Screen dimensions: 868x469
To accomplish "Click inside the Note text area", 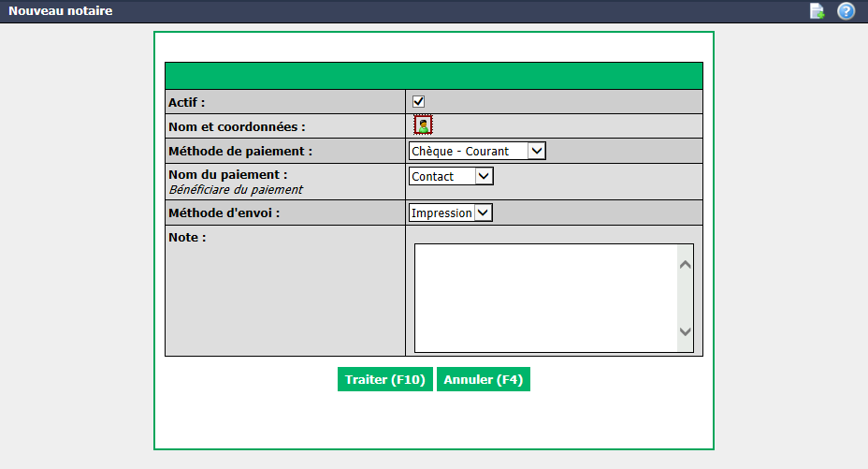I will tap(546, 298).
